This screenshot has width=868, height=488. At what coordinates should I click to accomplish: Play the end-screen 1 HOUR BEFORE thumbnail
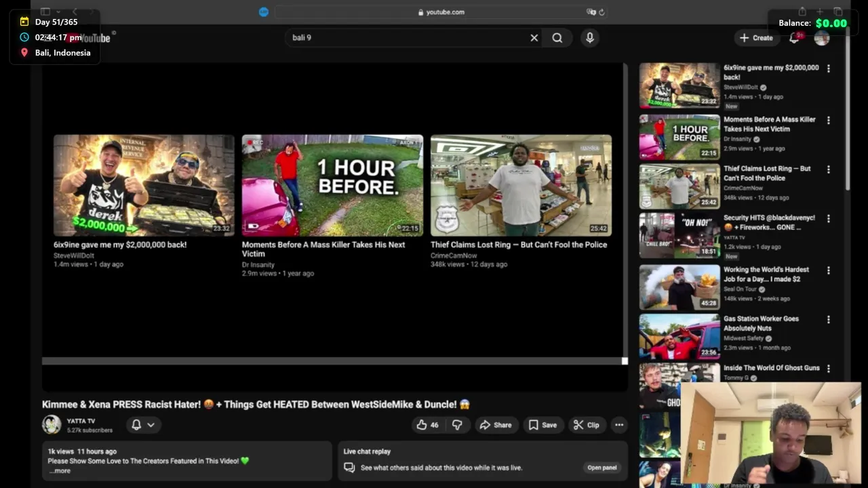[332, 185]
